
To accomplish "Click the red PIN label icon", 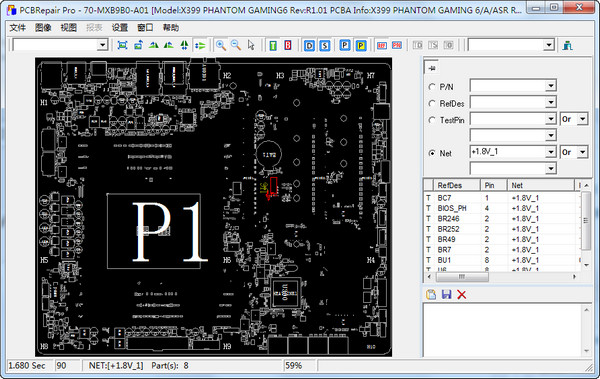I will click(x=397, y=46).
